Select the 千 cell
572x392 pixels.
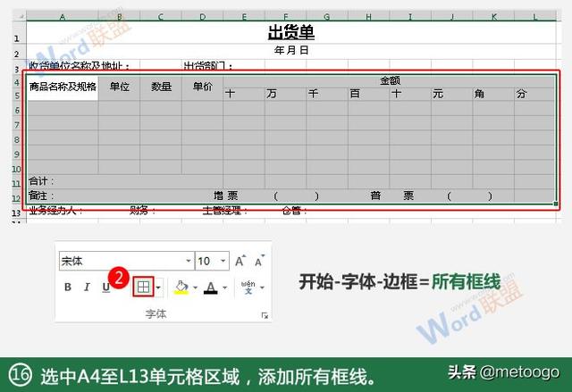[x=327, y=94]
